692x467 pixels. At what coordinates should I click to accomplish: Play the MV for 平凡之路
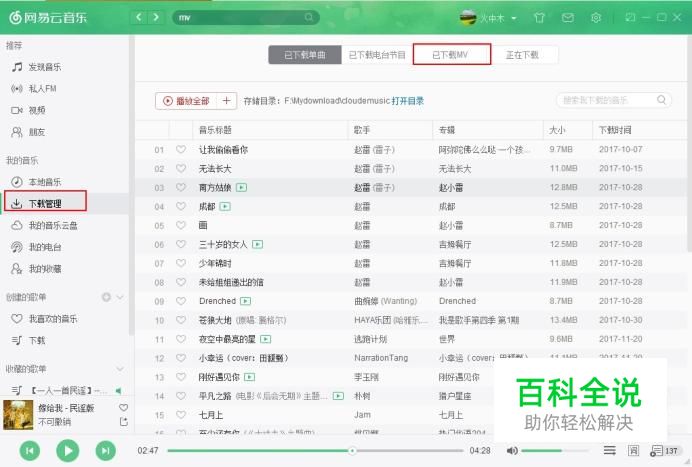coord(338,396)
